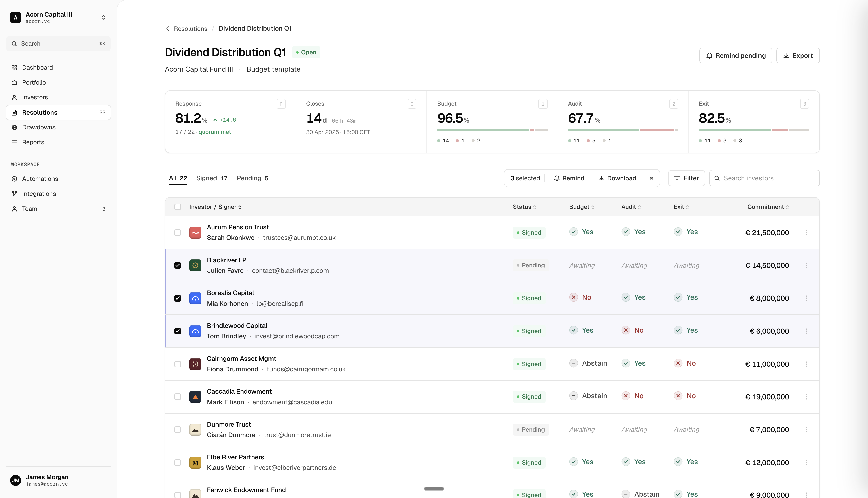Image resolution: width=868 pixels, height=498 pixels.
Task: Focus the sidebar Search box
Action: (x=58, y=44)
